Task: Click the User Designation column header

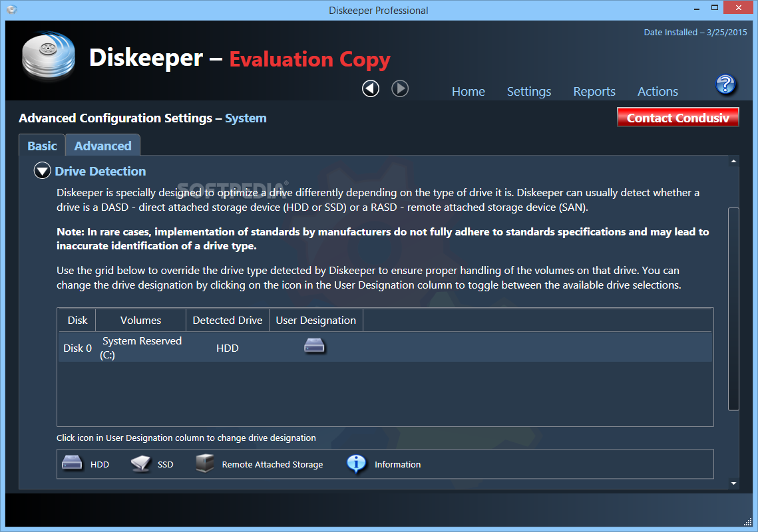Action: pos(315,320)
